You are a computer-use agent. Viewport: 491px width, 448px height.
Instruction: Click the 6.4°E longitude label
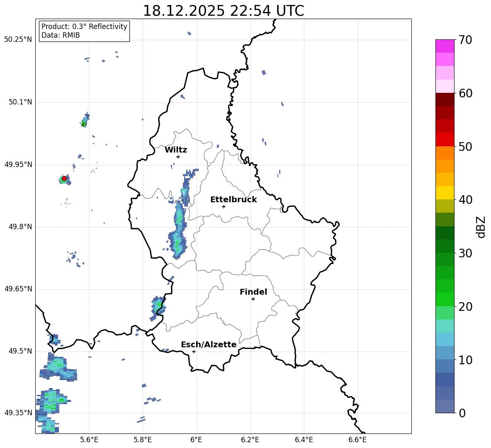pos(304,440)
